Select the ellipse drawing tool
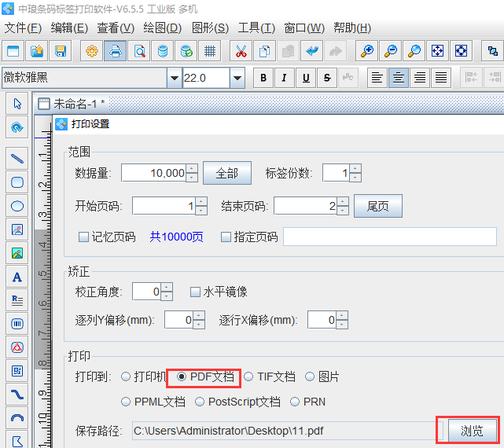Screen dimensions: 504x448 [17, 206]
